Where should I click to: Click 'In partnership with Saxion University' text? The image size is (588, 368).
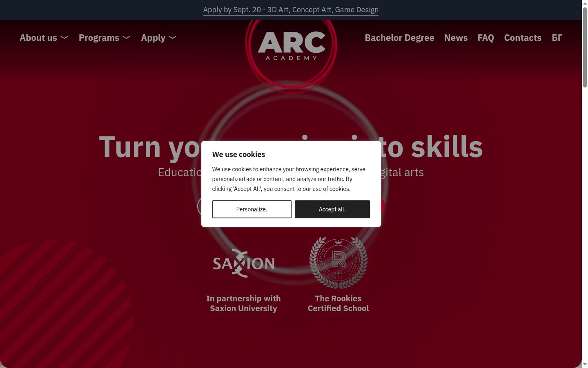(x=243, y=303)
